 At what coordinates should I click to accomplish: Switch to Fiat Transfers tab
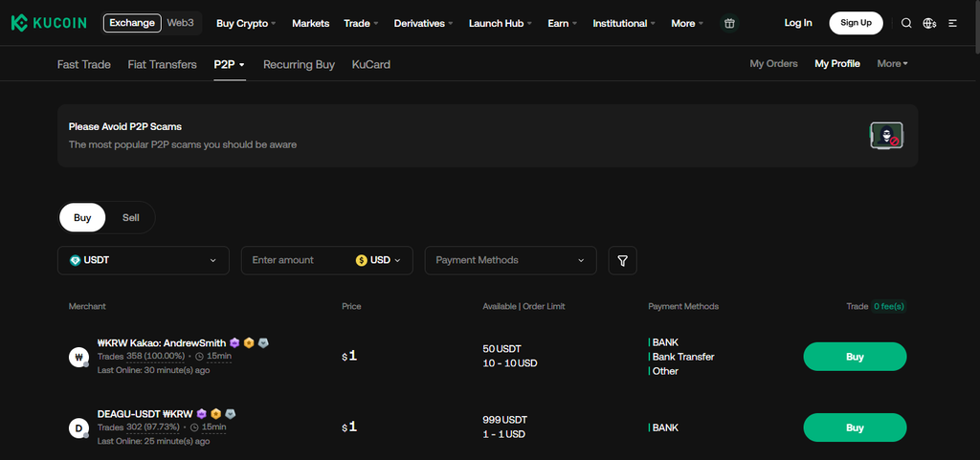162,64
